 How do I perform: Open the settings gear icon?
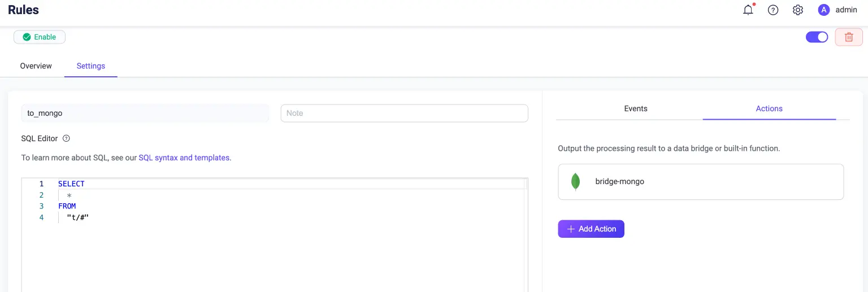click(x=798, y=10)
